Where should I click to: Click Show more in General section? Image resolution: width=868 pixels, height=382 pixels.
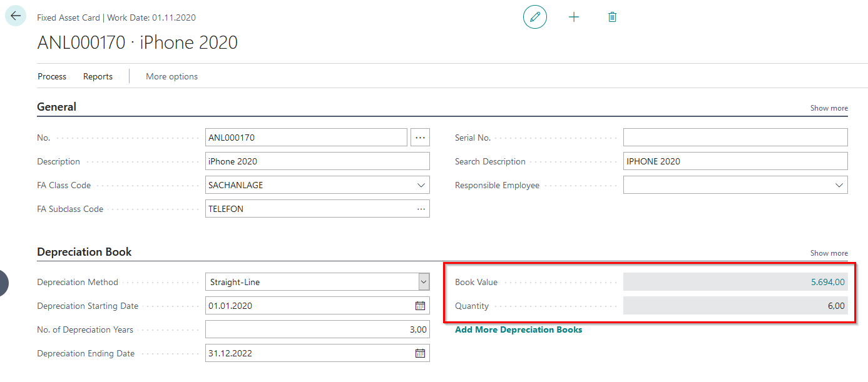829,108
